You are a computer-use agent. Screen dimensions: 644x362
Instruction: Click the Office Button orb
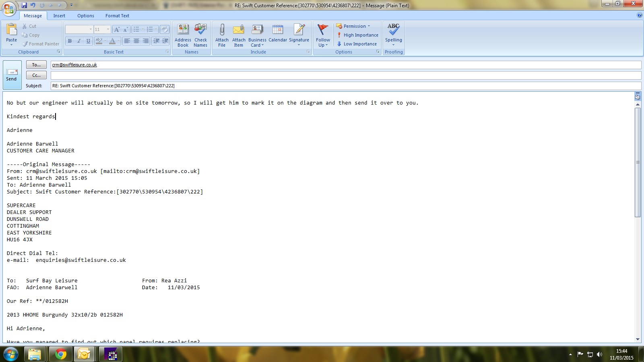[x=9, y=8]
